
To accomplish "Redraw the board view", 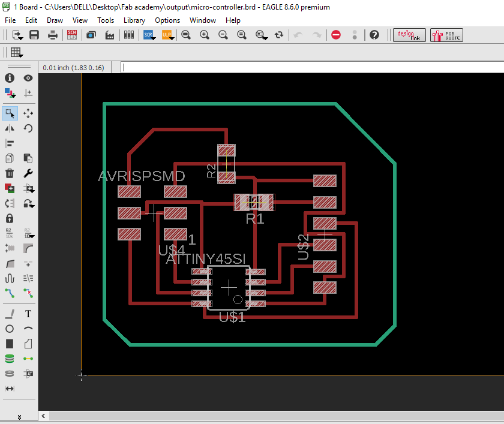I will [x=242, y=35].
